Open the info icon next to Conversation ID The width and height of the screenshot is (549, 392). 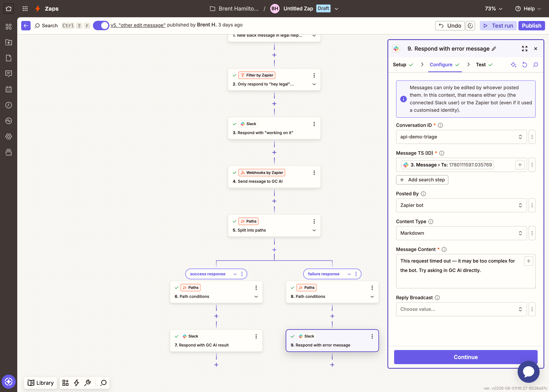coord(440,125)
